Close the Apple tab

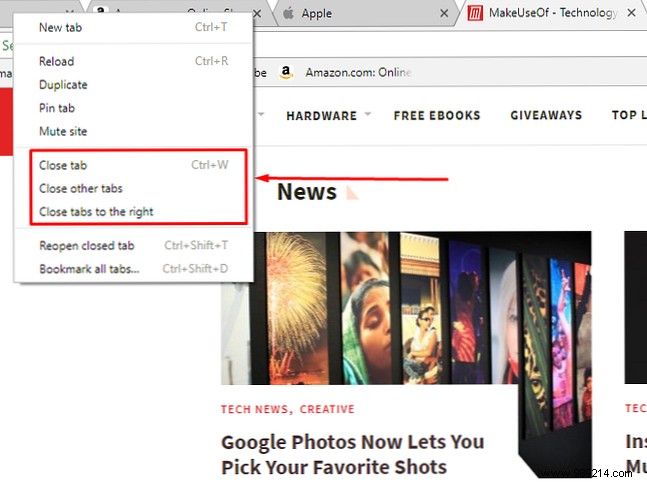pyautogui.click(x=442, y=14)
